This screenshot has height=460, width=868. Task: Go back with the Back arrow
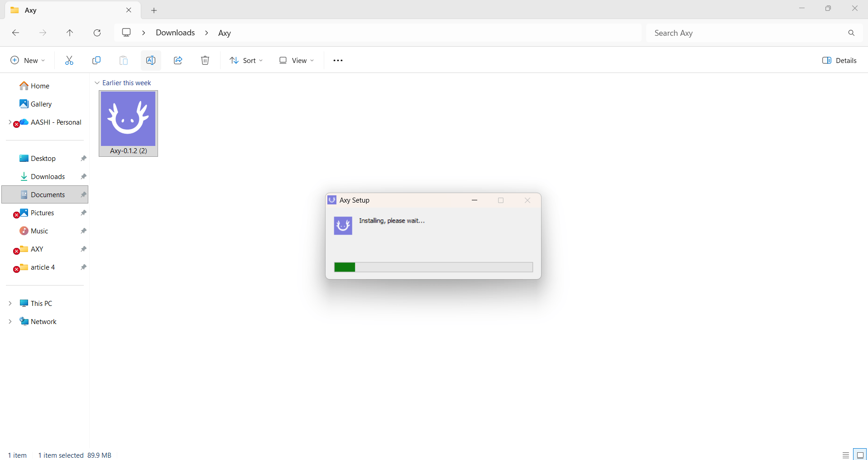[15, 33]
